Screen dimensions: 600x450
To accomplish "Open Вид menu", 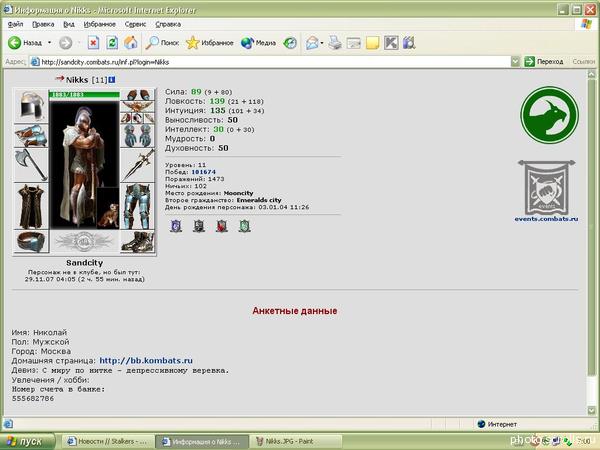I will [x=69, y=24].
